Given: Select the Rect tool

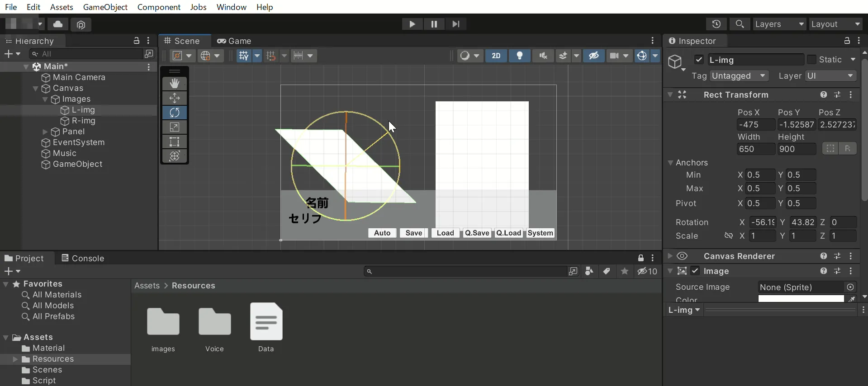Looking at the screenshot, I should click(x=175, y=141).
